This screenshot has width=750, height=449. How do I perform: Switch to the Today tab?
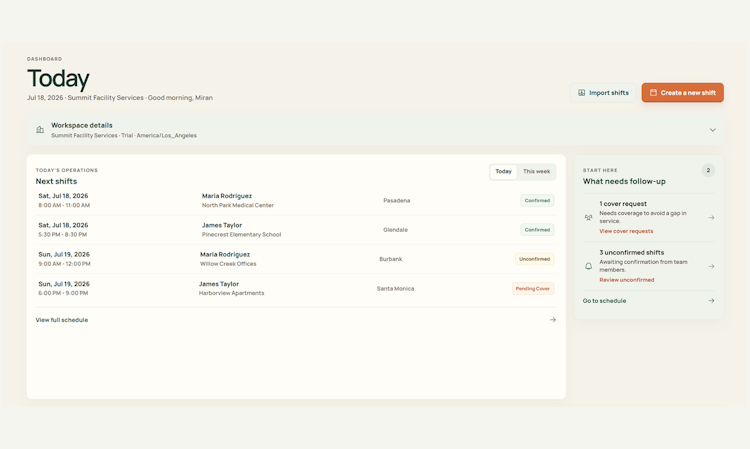(503, 171)
